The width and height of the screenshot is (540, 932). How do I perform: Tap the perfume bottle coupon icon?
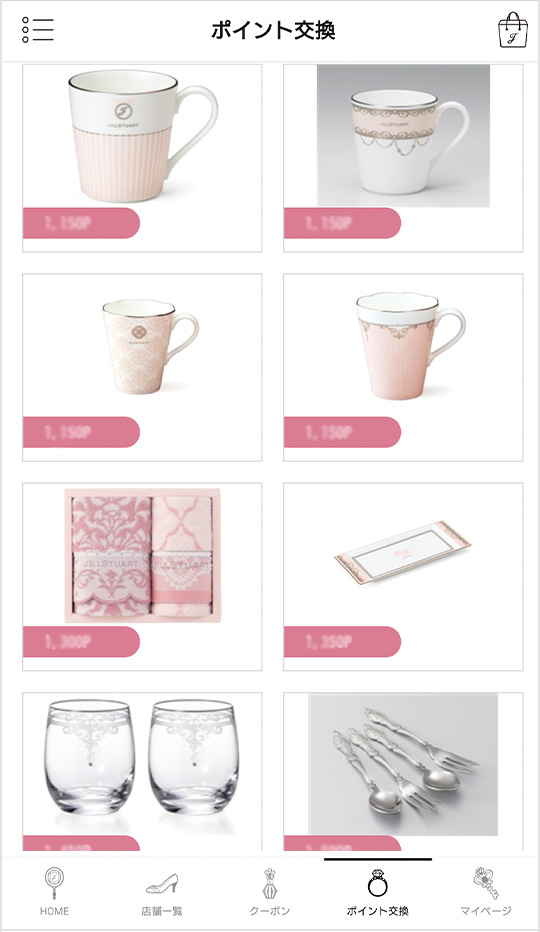point(269,883)
